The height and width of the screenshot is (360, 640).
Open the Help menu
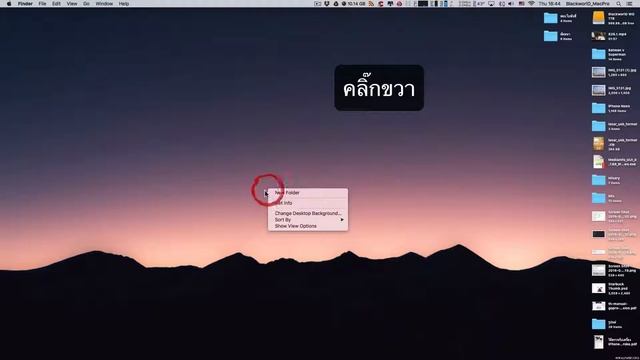124,4
